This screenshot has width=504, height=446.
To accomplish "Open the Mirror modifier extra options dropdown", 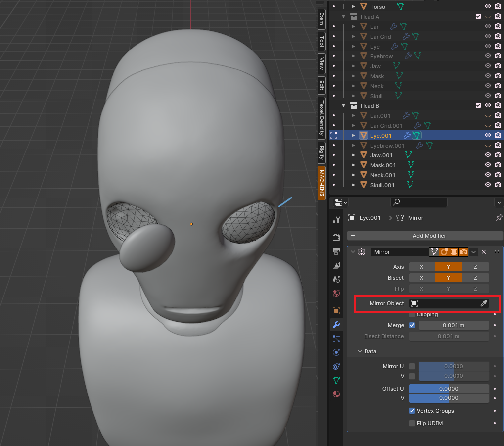I will point(473,252).
